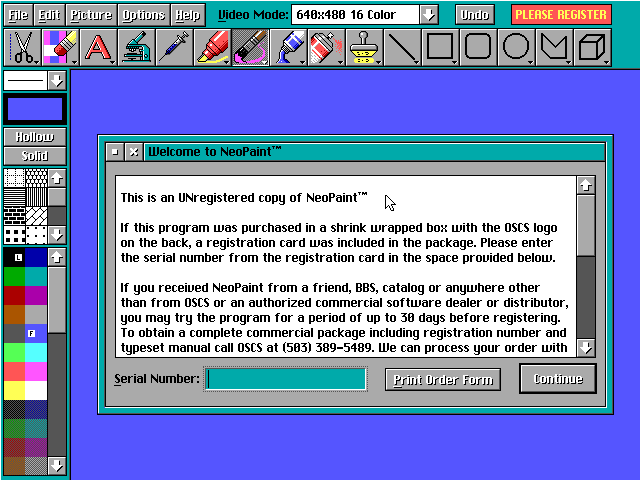Click the welcome text scrollbar thumb

click(586, 226)
